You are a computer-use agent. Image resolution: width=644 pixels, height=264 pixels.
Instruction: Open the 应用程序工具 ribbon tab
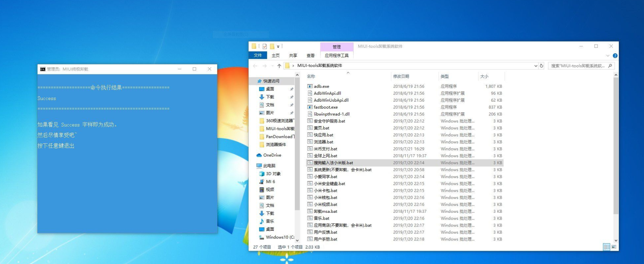[337, 55]
